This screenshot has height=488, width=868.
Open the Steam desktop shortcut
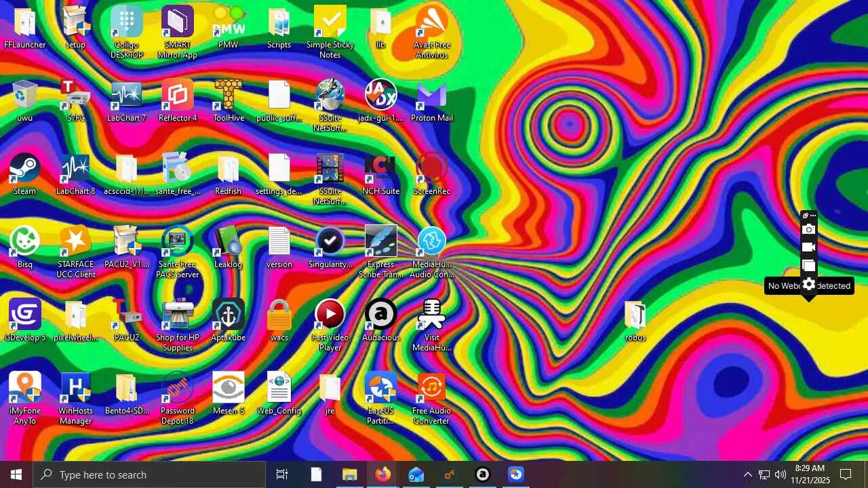click(x=25, y=174)
